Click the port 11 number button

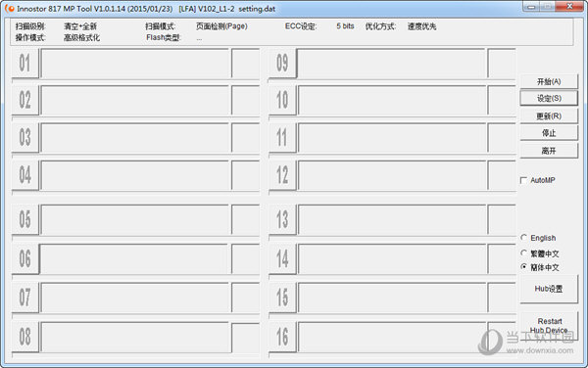pos(282,137)
